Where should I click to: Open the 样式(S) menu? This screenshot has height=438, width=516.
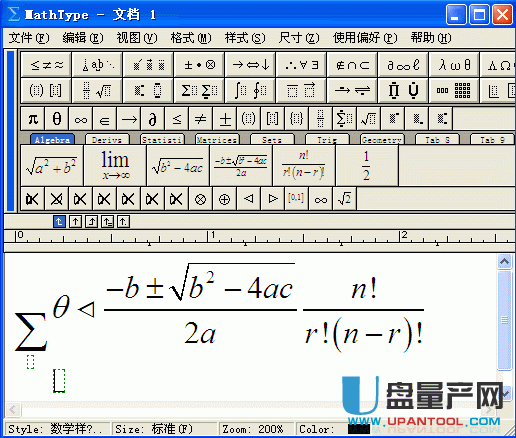[x=245, y=38]
